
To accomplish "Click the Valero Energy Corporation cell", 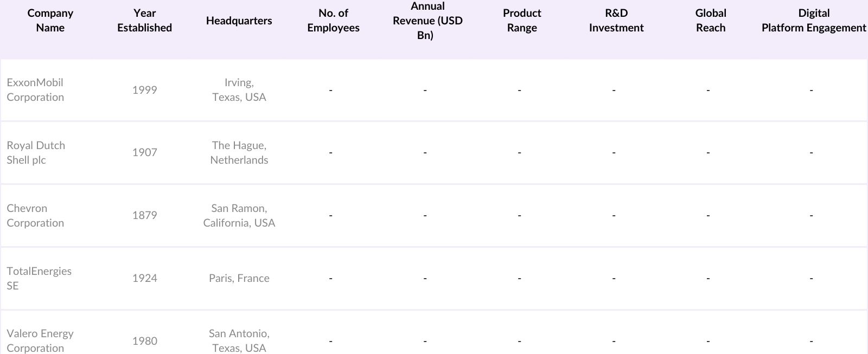I will tap(40, 341).
